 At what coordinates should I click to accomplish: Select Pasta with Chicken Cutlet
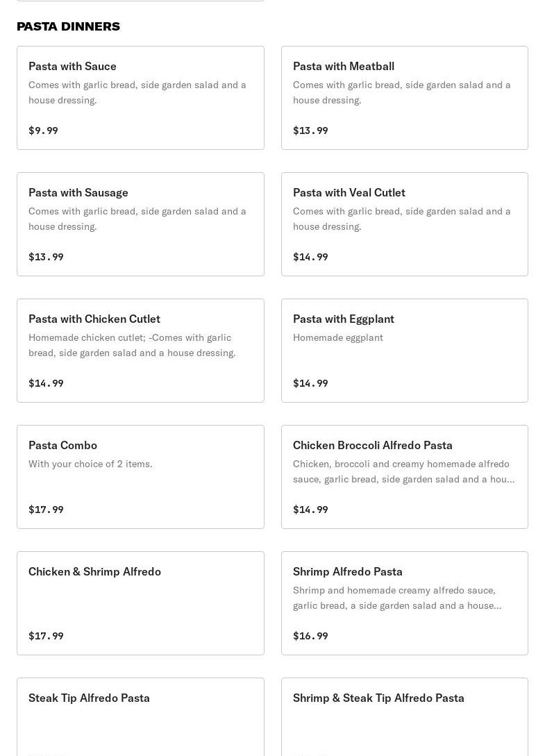click(x=140, y=351)
